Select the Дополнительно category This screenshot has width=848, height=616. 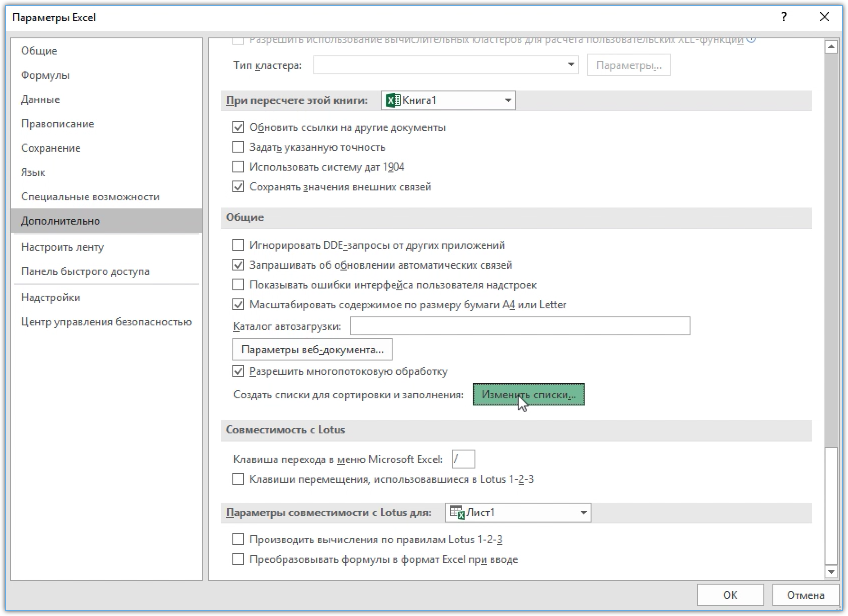pyautogui.click(x=106, y=221)
